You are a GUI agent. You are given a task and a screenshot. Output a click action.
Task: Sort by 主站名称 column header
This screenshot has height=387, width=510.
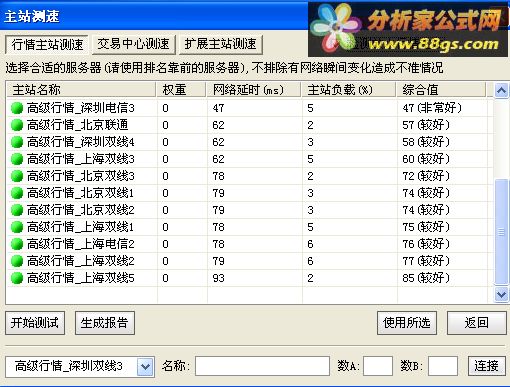click(x=81, y=90)
